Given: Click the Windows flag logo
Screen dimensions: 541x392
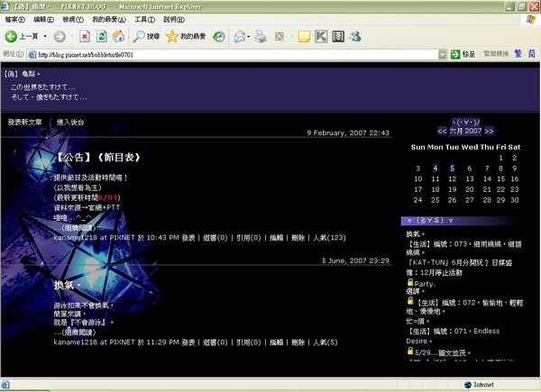Looking at the screenshot, I should tap(531, 19).
